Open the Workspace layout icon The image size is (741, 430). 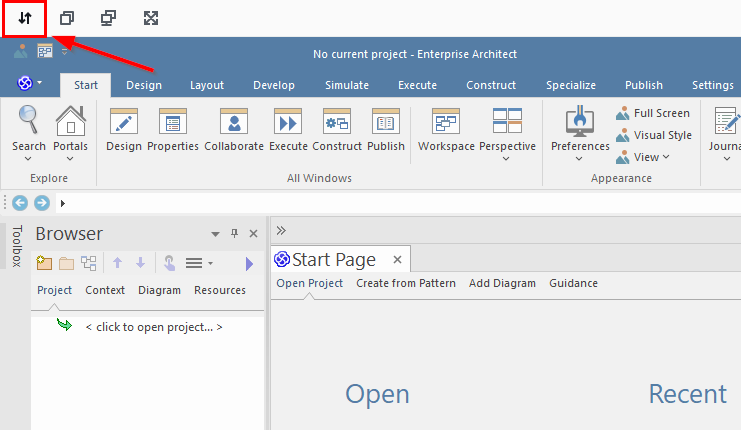click(x=446, y=122)
